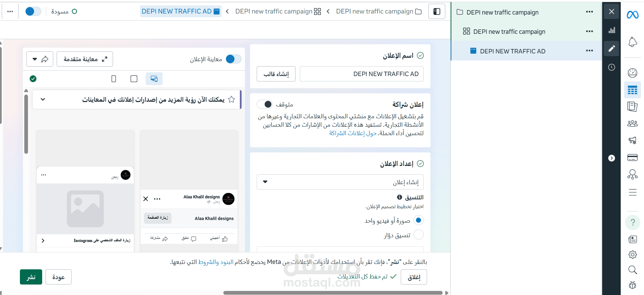
Task: Open options for DEPI new traffic campaign folder
Action: click(x=589, y=12)
